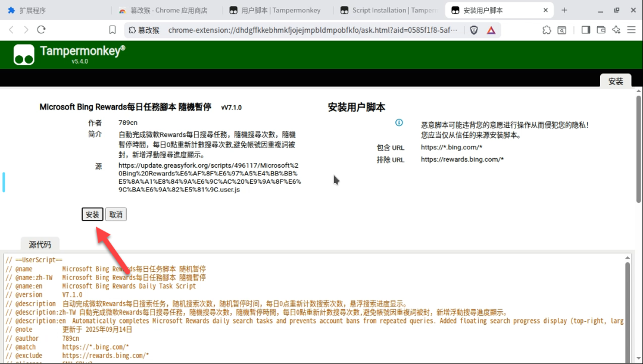
Task: Switch to the 扩展程序 browser tab
Action: click(55, 10)
